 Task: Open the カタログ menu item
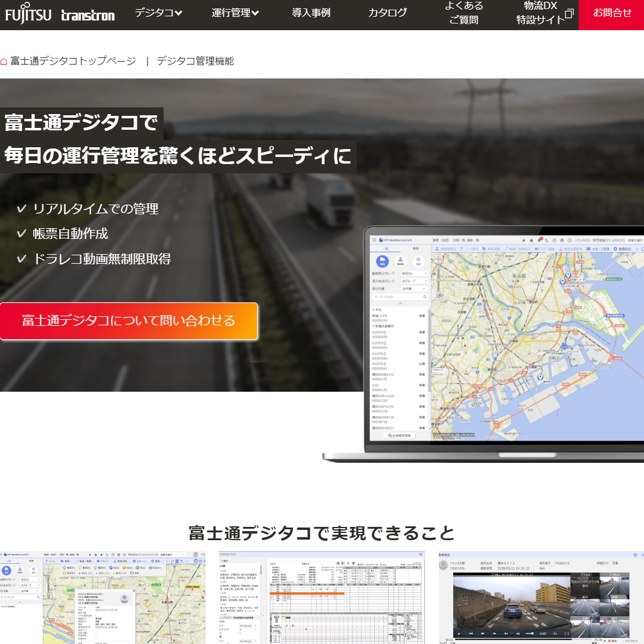point(387,13)
